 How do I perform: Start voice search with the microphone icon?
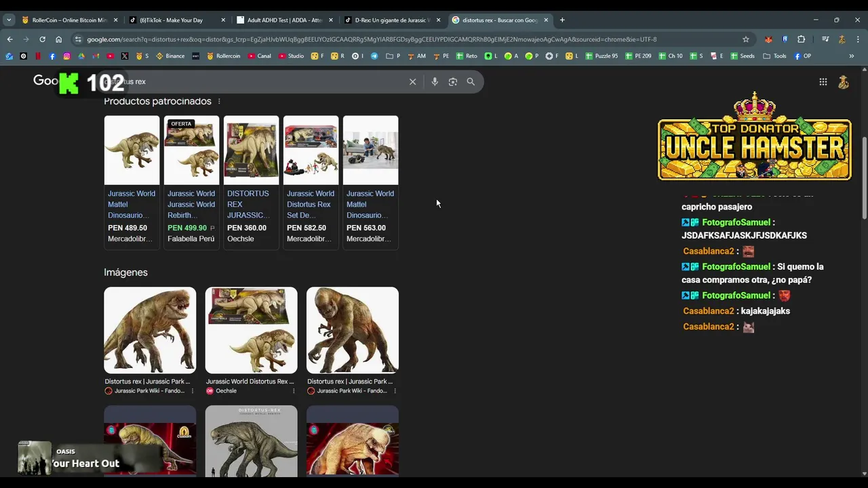pos(435,81)
